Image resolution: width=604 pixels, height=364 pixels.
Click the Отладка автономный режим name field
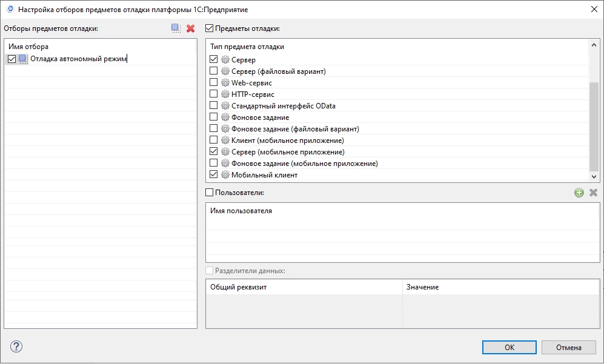click(79, 59)
